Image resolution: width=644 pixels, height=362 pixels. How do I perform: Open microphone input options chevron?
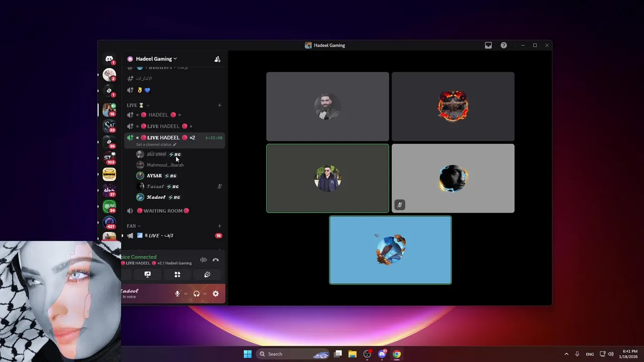pos(186,294)
